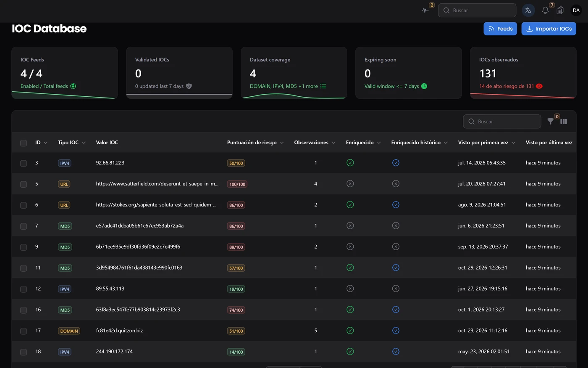The width and height of the screenshot is (588, 368).
Task: Click the table Buscar search field
Action: [x=502, y=122]
